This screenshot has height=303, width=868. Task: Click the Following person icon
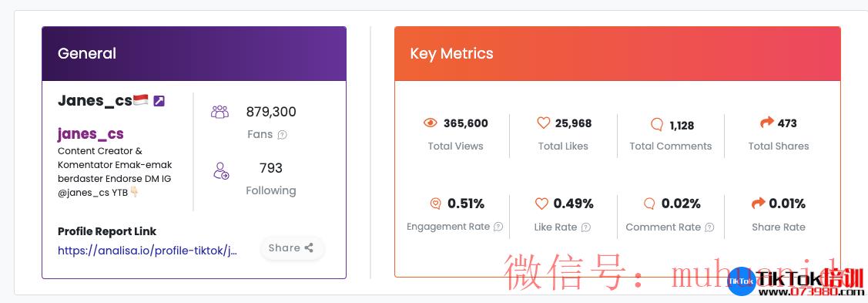tap(221, 170)
